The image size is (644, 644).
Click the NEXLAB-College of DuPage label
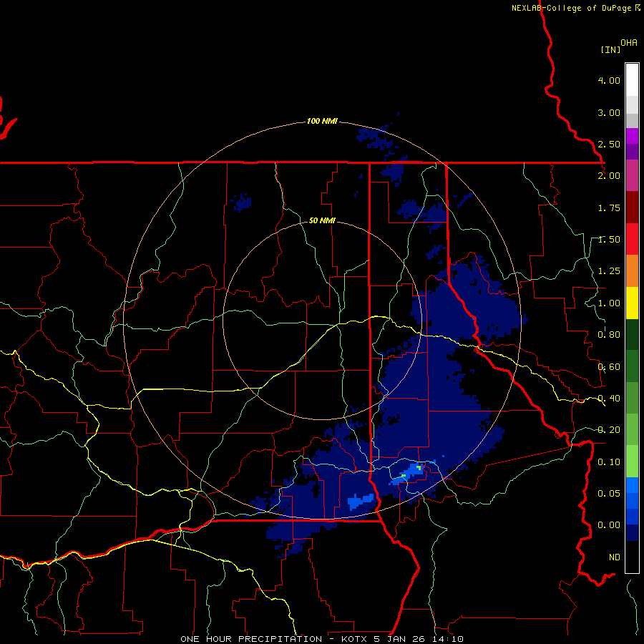pos(576,8)
